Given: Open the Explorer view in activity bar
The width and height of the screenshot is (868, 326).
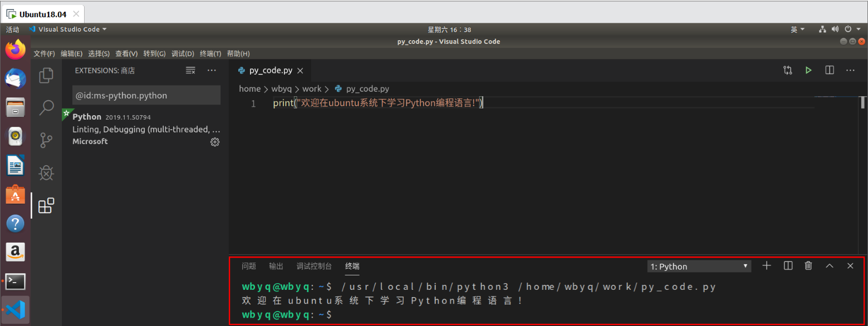Looking at the screenshot, I should (x=46, y=75).
